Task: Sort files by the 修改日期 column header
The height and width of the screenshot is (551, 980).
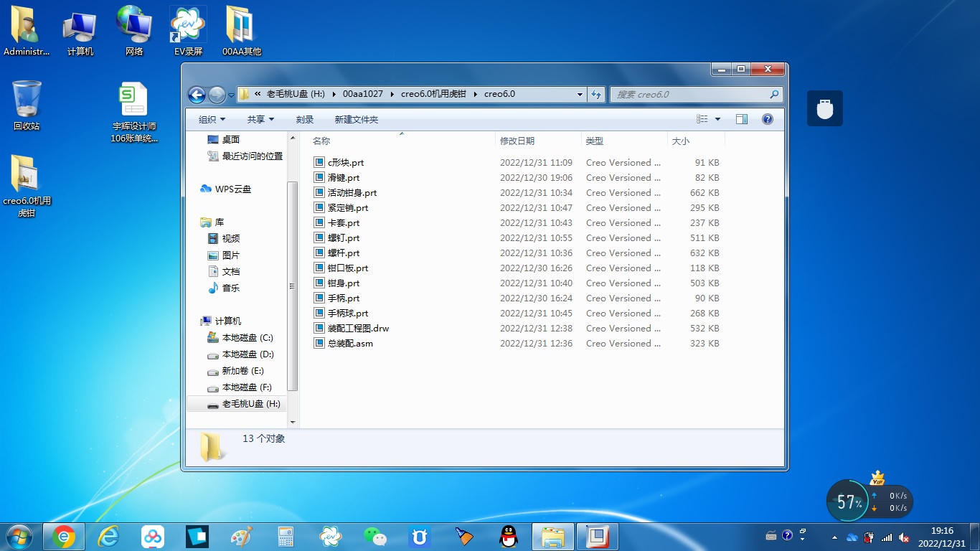Action: [538, 141]
